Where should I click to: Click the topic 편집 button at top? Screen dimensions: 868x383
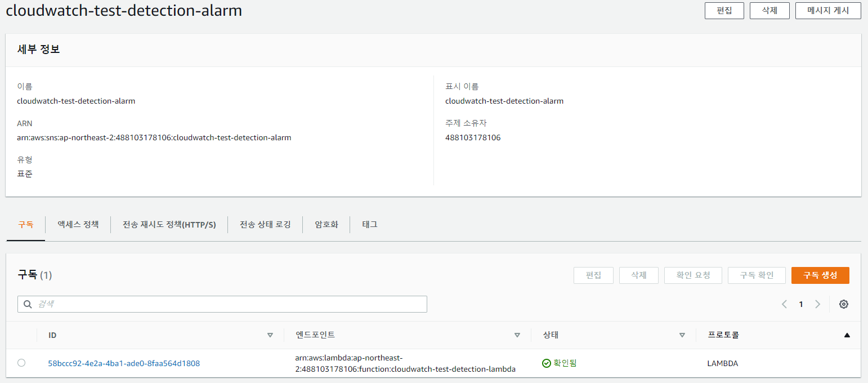(x=724, y=11)
